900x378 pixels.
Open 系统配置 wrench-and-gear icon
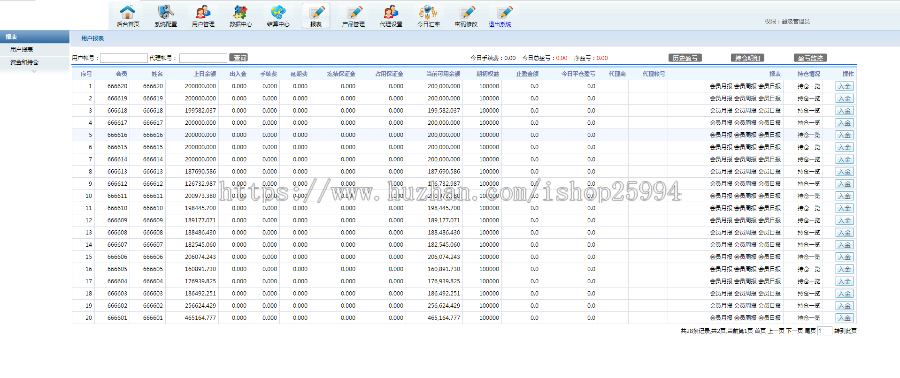[165, 12]
